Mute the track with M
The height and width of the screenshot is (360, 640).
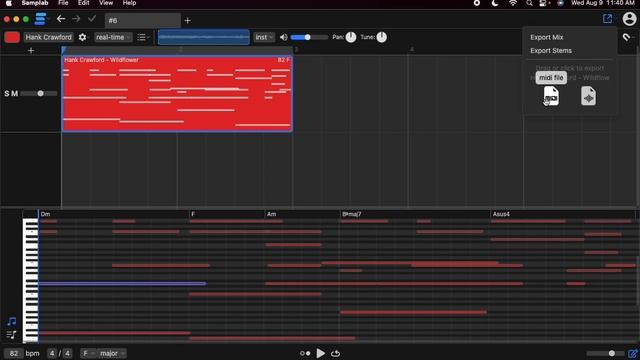pyautogui.click(x=15, y=93)
